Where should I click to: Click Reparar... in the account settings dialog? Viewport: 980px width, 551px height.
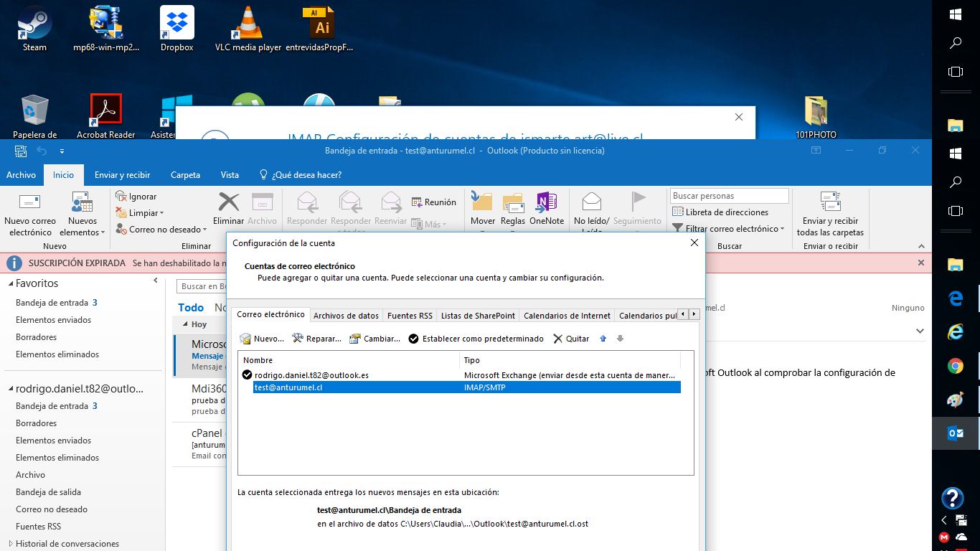click(x=317, y=339)
